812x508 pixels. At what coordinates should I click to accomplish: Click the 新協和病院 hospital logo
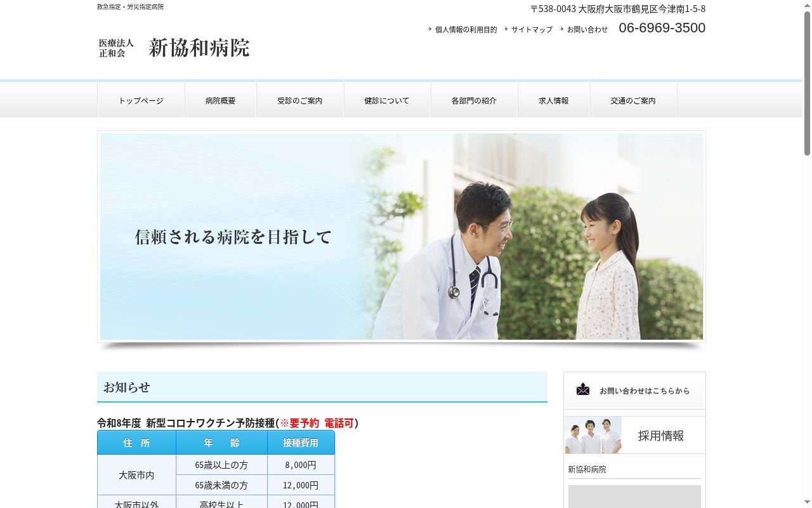174,48
